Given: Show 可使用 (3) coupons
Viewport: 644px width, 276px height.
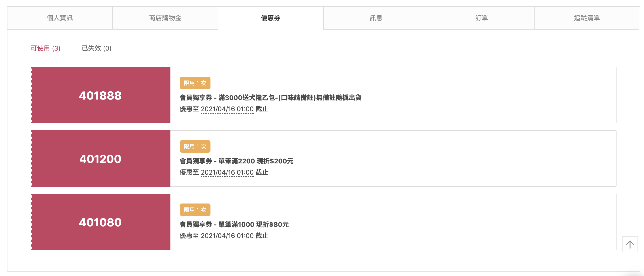Looking at the screenshot, I should [x=45, y=48].
